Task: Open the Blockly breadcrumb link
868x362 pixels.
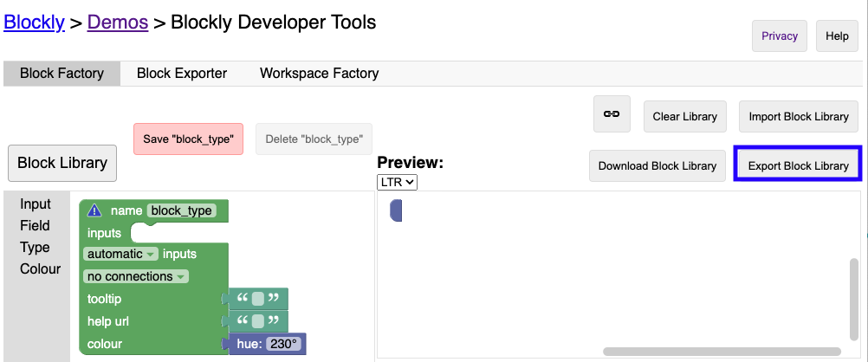Action: point(35,23)
